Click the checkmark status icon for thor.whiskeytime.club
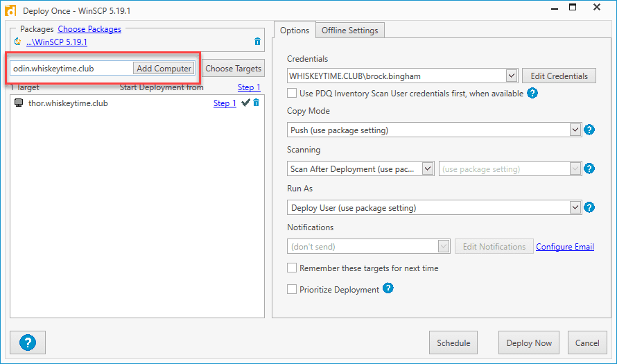 tap(245, 103)
